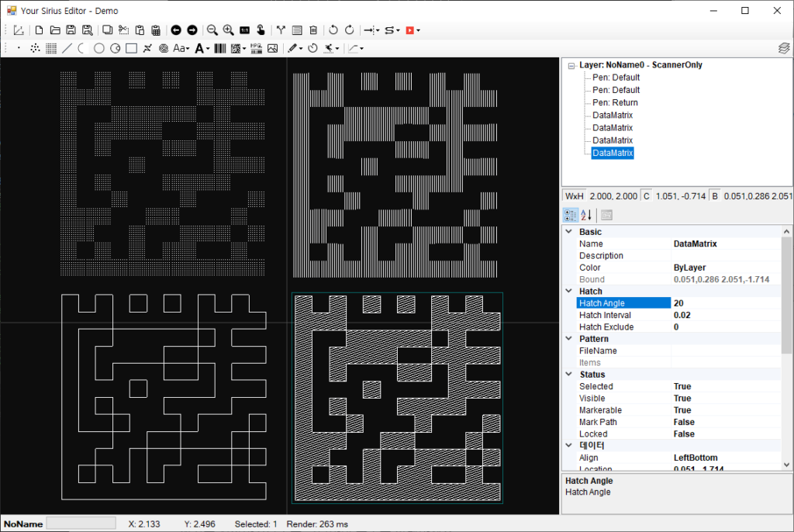This screenshot has width=794, height=532.
Task: Click the Zoom In magnifier icon
Action: tap(228, 30)
